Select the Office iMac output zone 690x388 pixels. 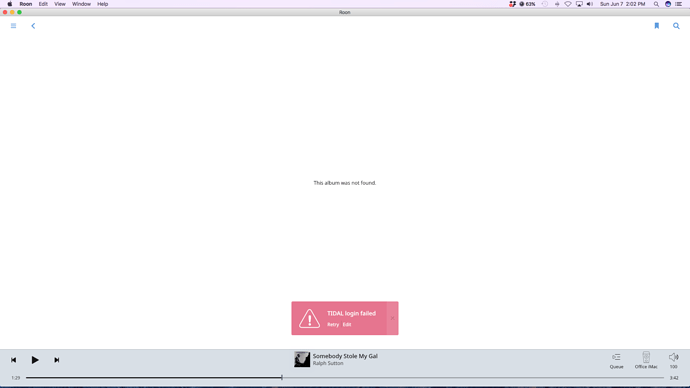pos(646,360)
